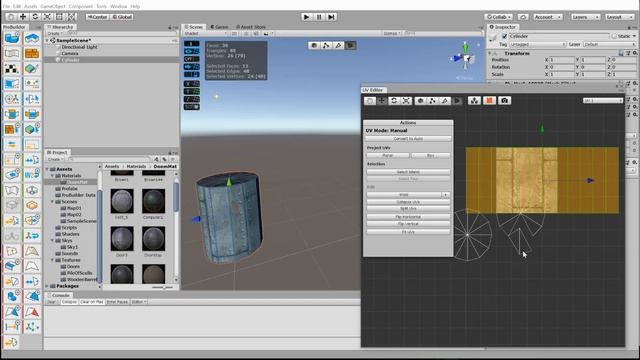Toggle Error Pause in Console
This screenshot has width=640, height=360.
(117, 302)
